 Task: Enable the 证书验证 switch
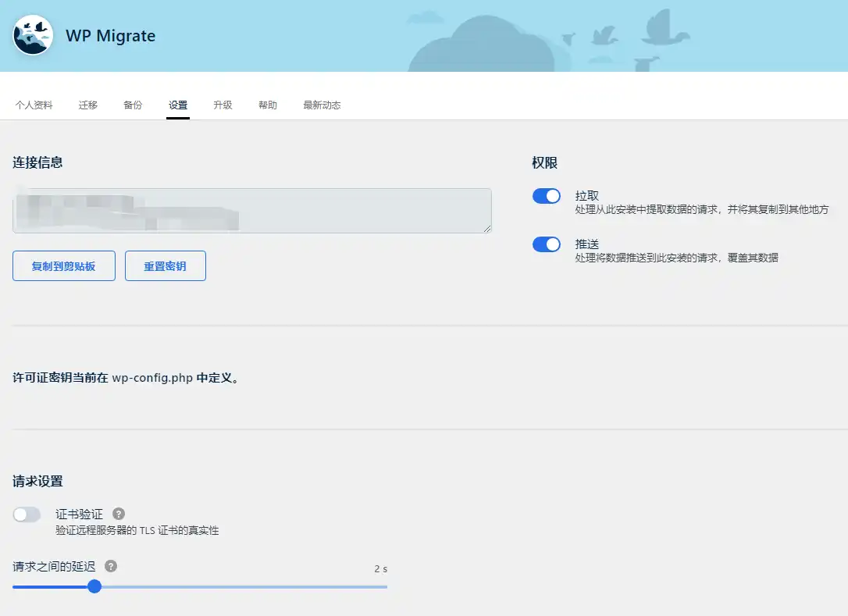pos(27,515)
